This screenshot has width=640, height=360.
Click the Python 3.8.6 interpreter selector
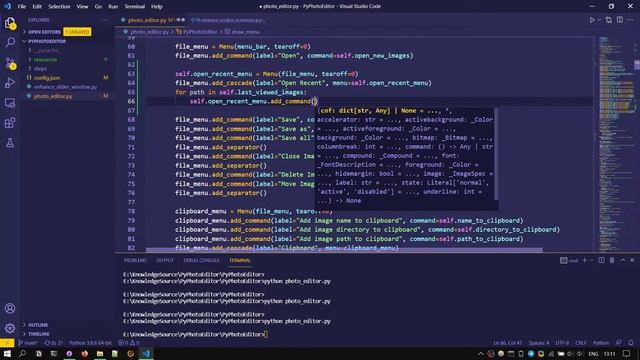click(91, 343)
